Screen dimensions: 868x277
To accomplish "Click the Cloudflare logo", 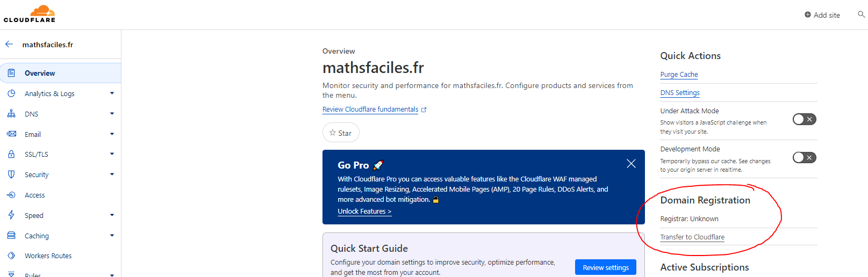I will coord(30,14).
